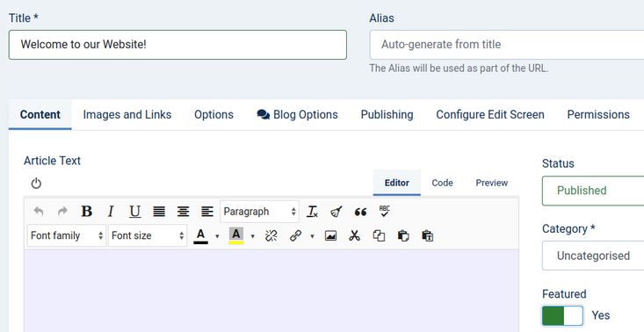Insert a blockquote with quote icon
Viewport: 644px width, 332px height.
[360, 212]
